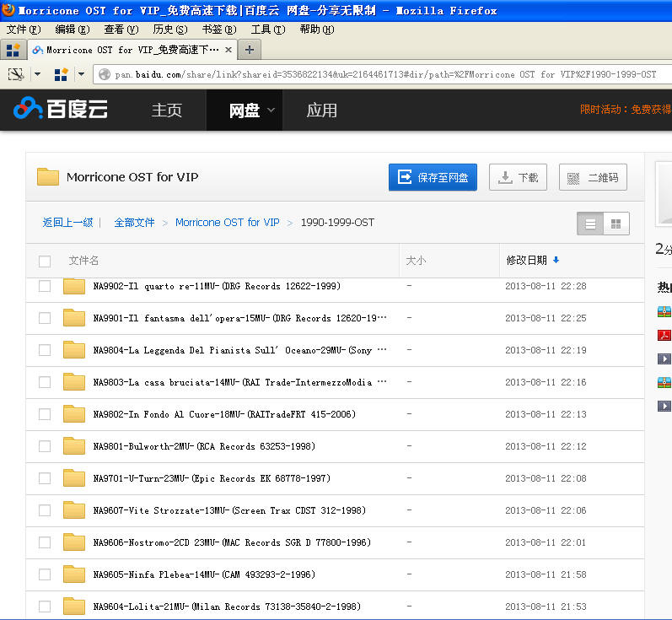
Task: Toggle sort arrow on 修改日期 column
Action: click(x=556, y=260)
